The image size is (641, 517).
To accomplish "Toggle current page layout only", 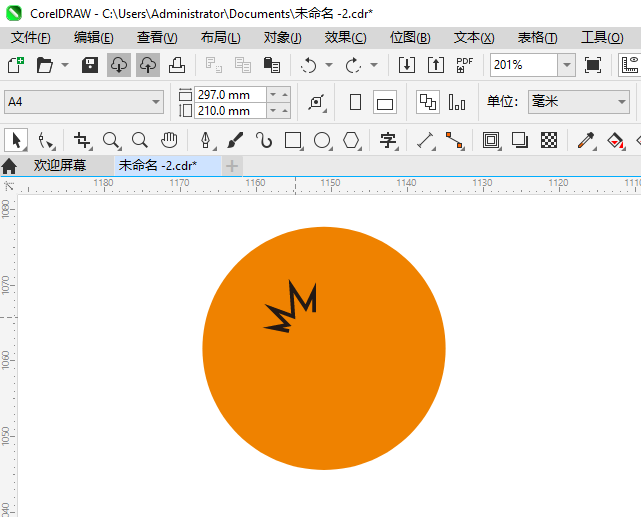I will 457,102.
